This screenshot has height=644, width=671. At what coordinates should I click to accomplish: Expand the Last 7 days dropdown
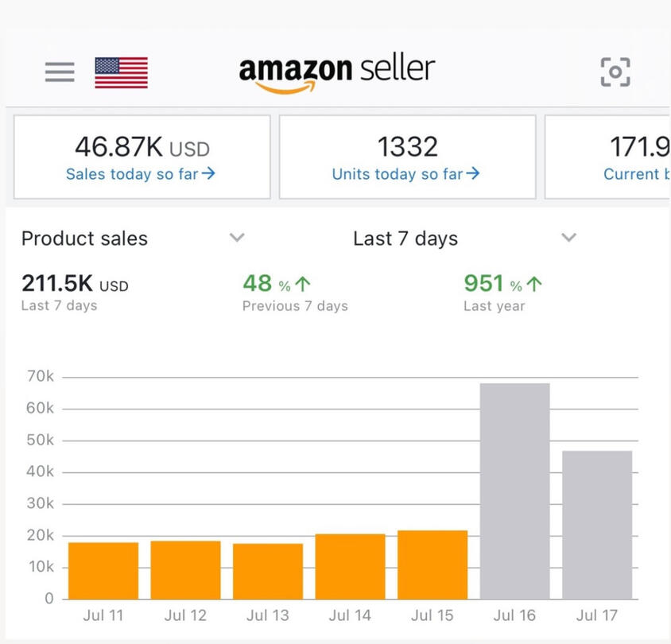(x=568, y=238)
